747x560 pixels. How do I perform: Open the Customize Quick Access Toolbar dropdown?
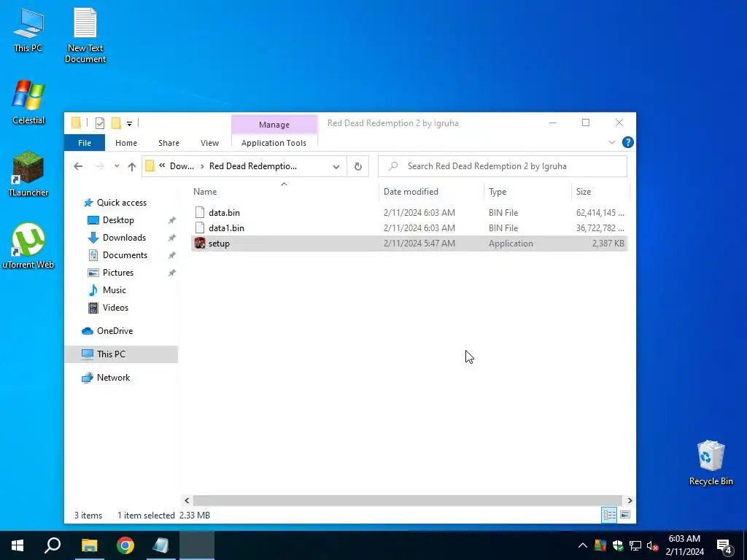pyautogui.click(x=129, y=124)
